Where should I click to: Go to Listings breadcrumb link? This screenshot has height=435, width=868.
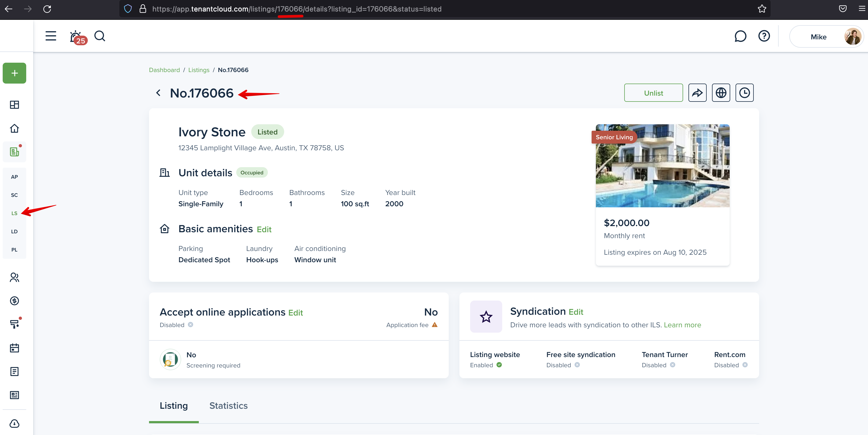click(x=199, y=70)
